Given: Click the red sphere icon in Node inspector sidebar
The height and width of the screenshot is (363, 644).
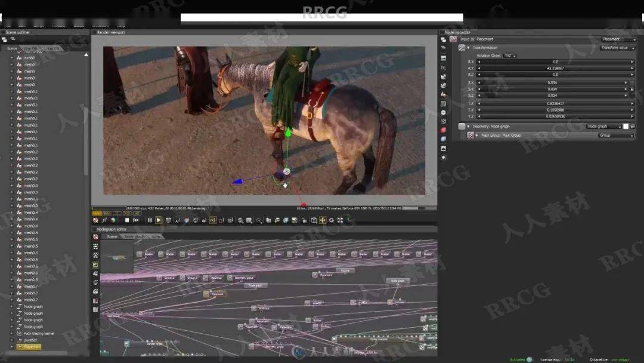Looking at the screenshot, I should (443, 130).
